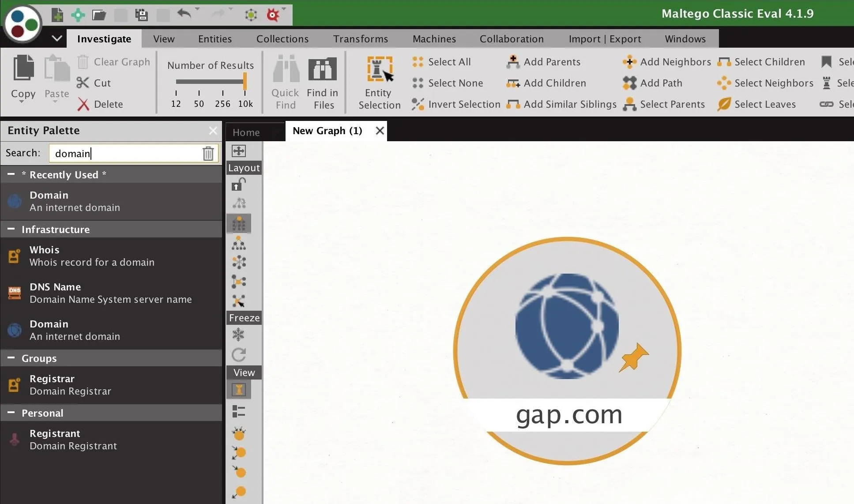This screenshot has height=504, width=854.
Task: Click the Cut scissors button
Action: coord(94,83)
